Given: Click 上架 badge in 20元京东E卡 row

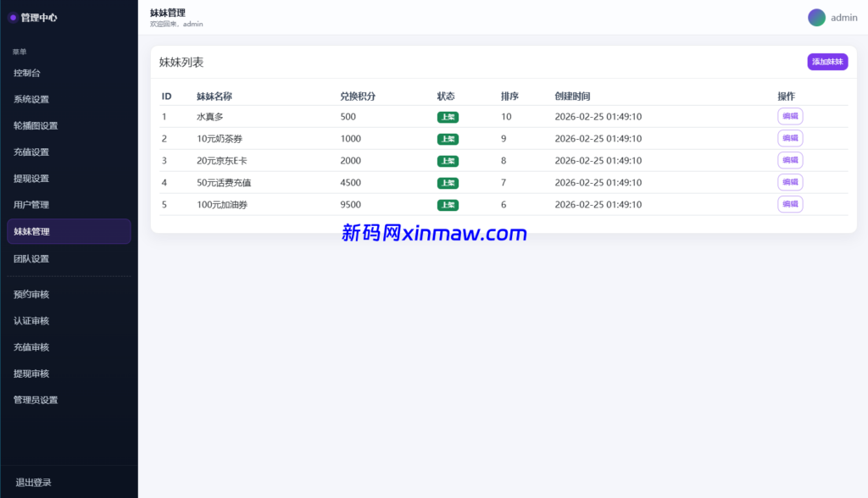Looking at the screenshot, I should 448,161.
